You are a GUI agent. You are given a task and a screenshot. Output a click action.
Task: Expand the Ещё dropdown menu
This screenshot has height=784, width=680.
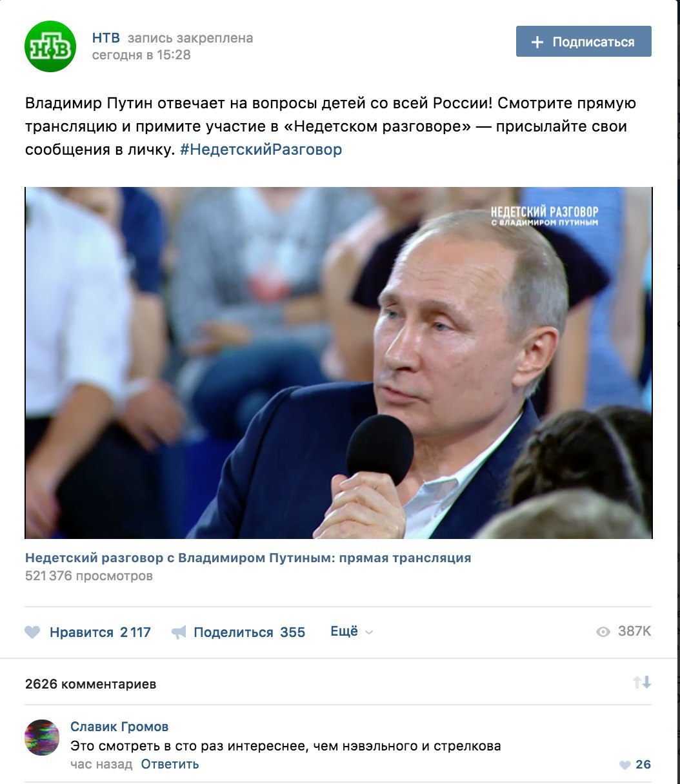[x=352, y=632]
